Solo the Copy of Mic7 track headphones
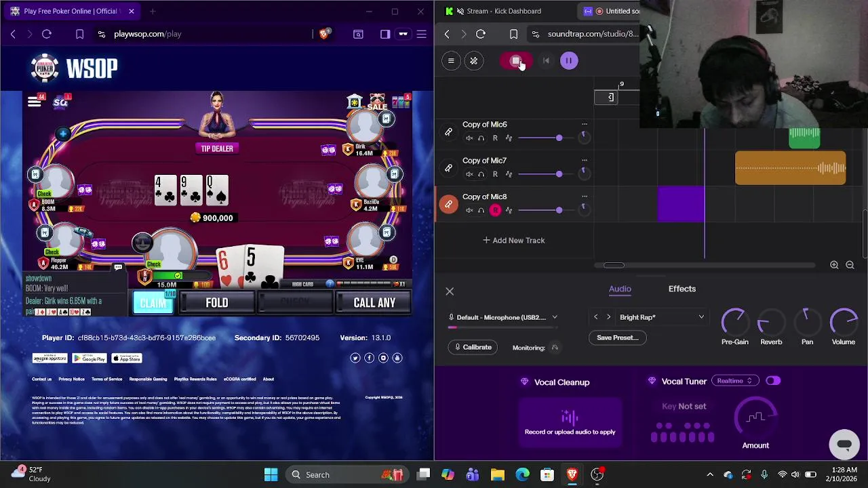Viewport: 868px width, 488px height. pyautogui.click(x=481, y=174)
